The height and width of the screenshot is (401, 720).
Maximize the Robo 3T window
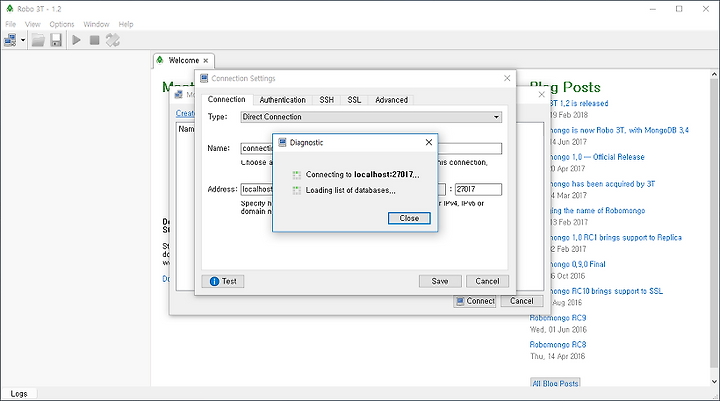(x=679, y=9)
